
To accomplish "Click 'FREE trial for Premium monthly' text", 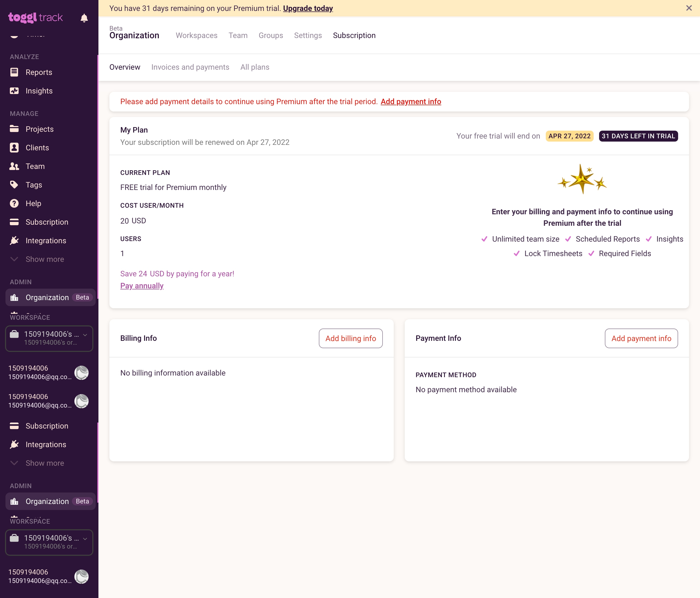I will click(173, 187).
